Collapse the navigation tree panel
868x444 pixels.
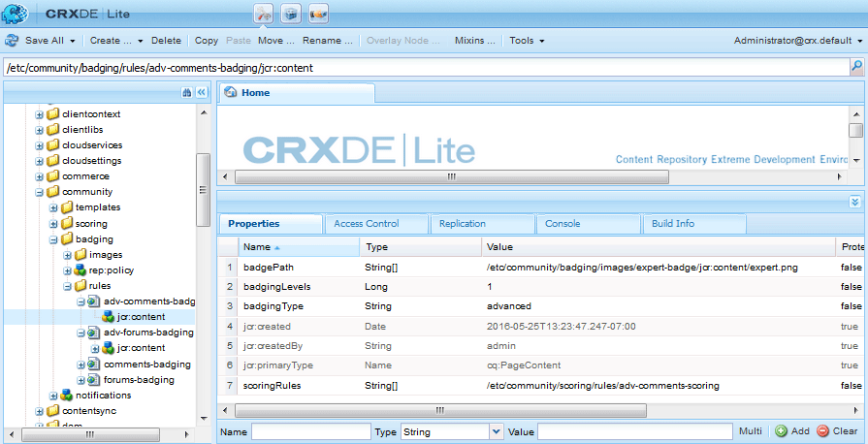pyautogui.click(x=202, y=92)
